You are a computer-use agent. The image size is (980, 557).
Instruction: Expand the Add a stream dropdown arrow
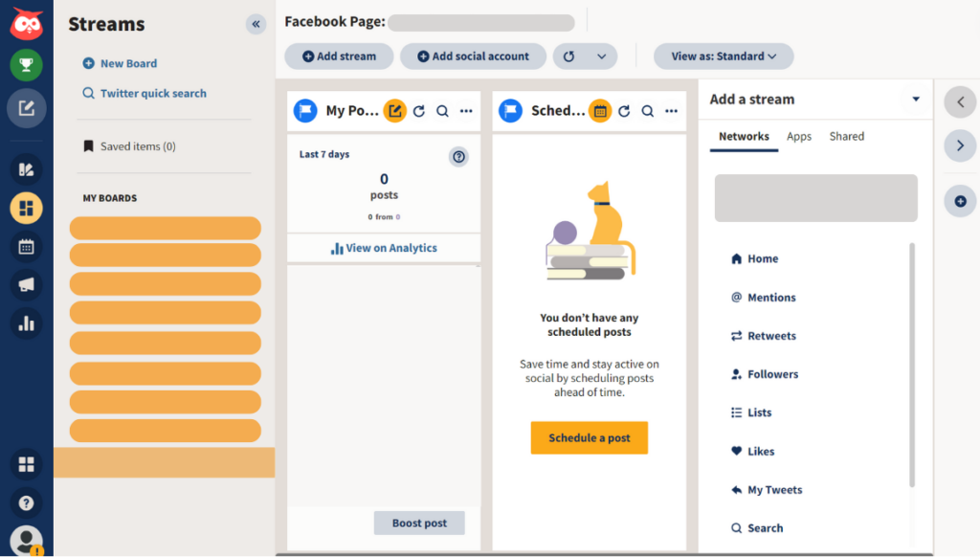[916, 100]
